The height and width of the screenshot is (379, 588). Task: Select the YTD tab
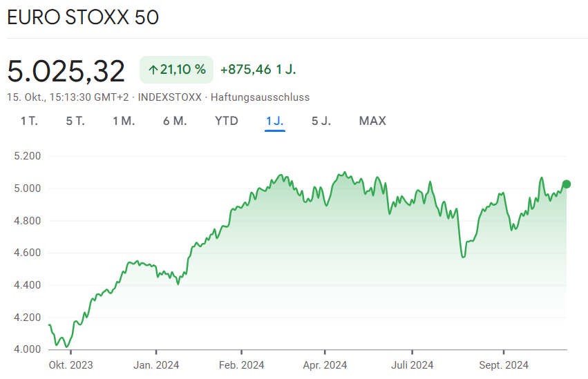[x=227, y=121]
